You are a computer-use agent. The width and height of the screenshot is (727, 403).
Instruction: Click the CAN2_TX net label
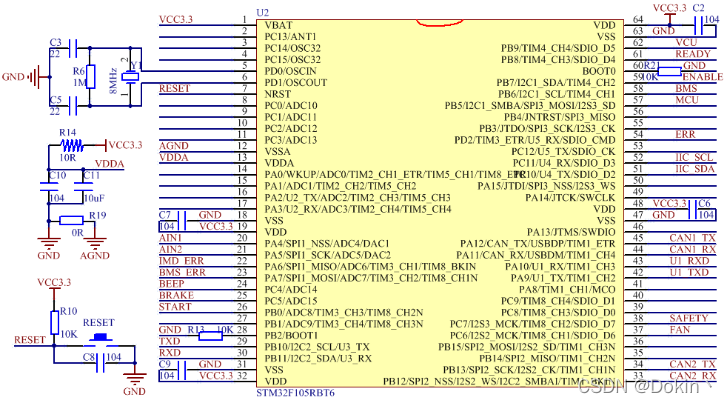point(693,364)
